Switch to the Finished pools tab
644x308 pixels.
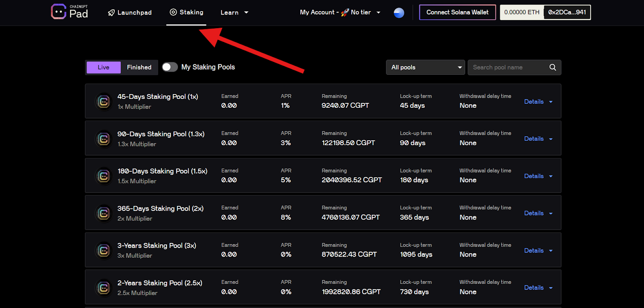[139, 67]
